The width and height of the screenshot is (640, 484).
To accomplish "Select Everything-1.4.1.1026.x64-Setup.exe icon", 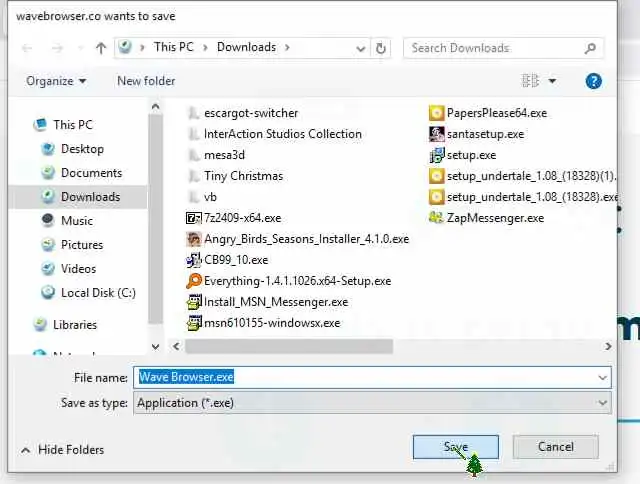I will tap(193, 281).
